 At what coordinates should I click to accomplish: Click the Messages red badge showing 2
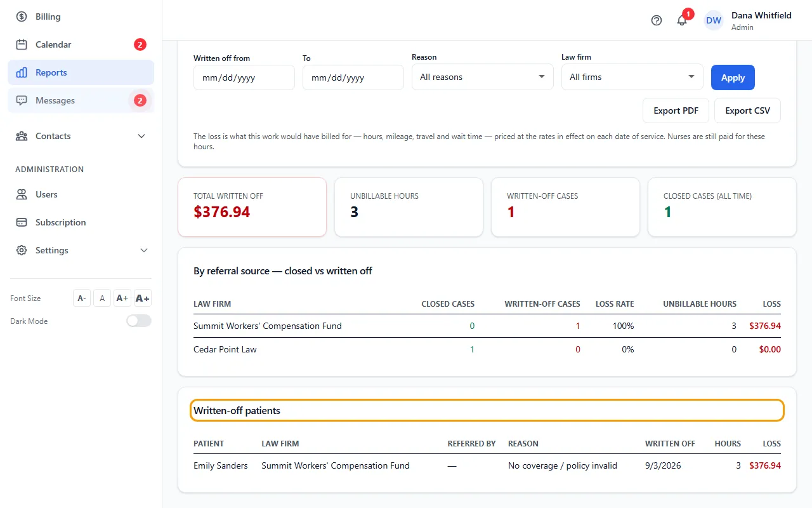coord(140,100)
